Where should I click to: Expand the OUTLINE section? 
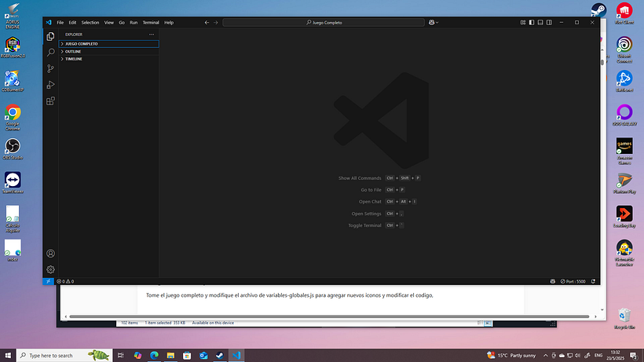(109, 52)
